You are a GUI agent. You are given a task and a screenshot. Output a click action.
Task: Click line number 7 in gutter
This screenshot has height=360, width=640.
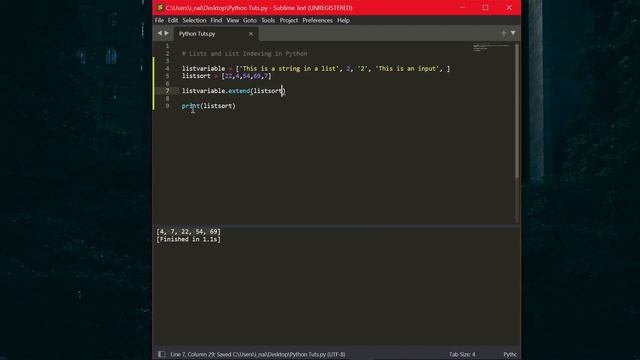[167, 91]
